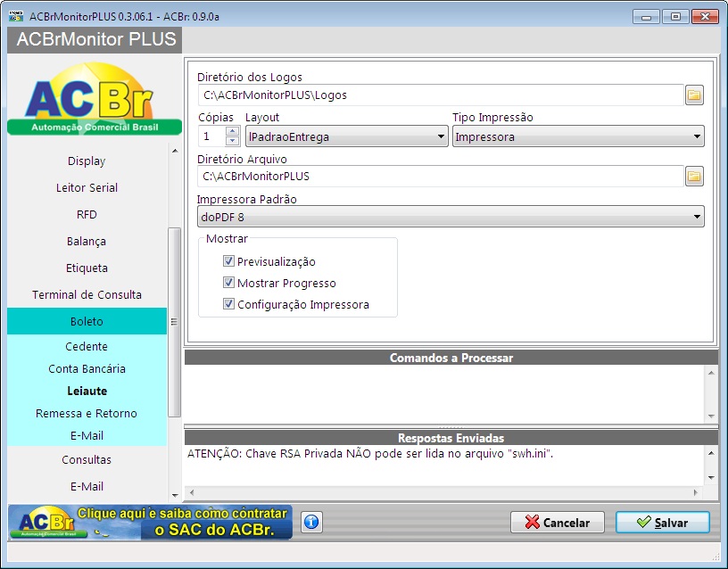Open the blue information icon

tap(311, 522)
